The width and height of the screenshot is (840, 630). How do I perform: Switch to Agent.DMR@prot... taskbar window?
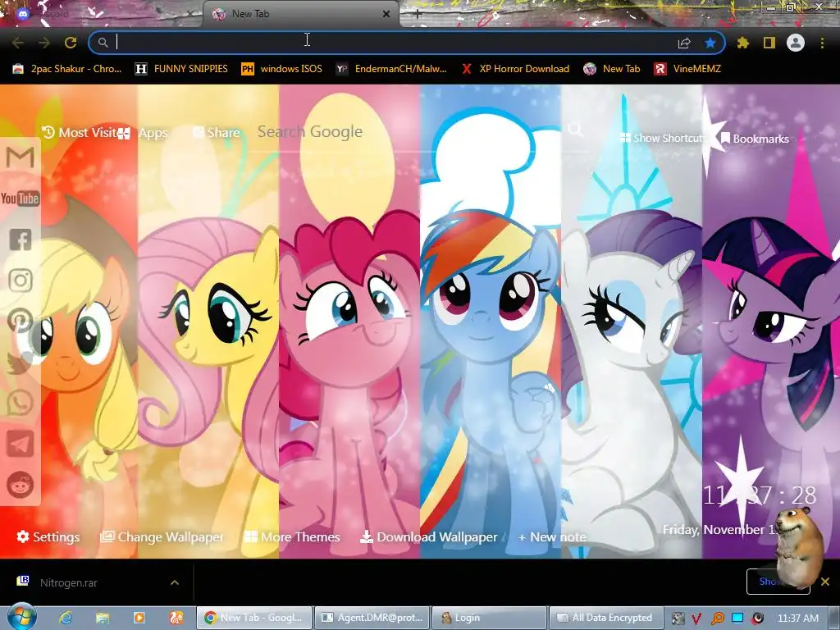point(372,618)
